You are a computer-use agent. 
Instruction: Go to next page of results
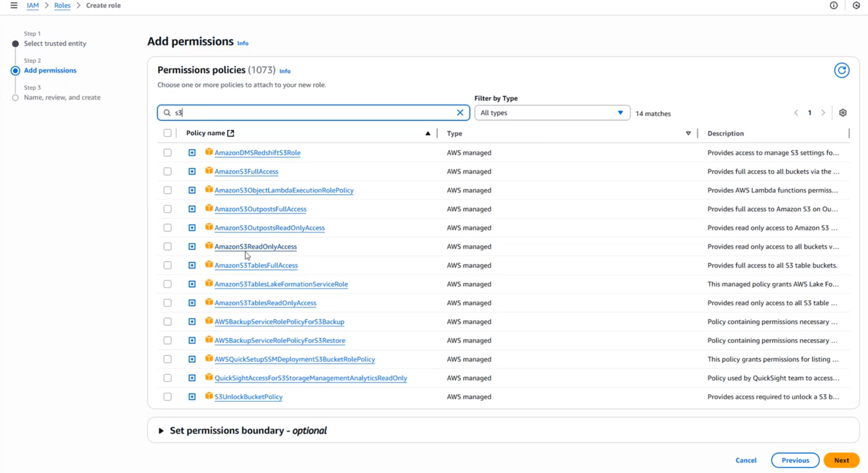pos(823,113)
